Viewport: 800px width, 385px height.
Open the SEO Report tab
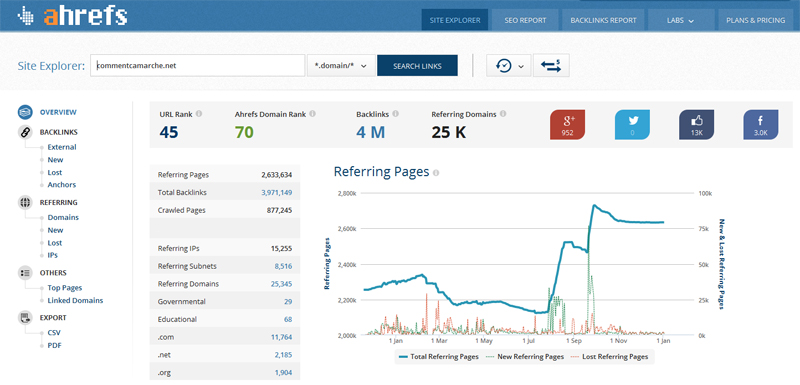[525, 20]
